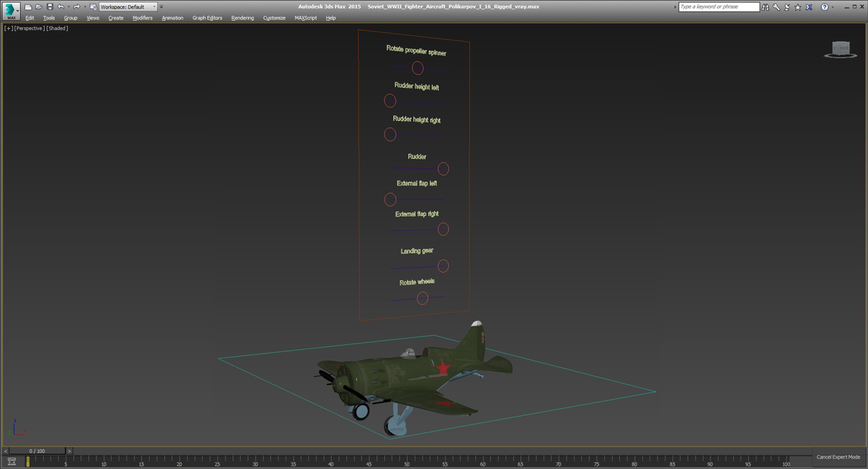Open the Tools menu
The width and height of the screenshot is (868, 469).
[x=49, y=18]
